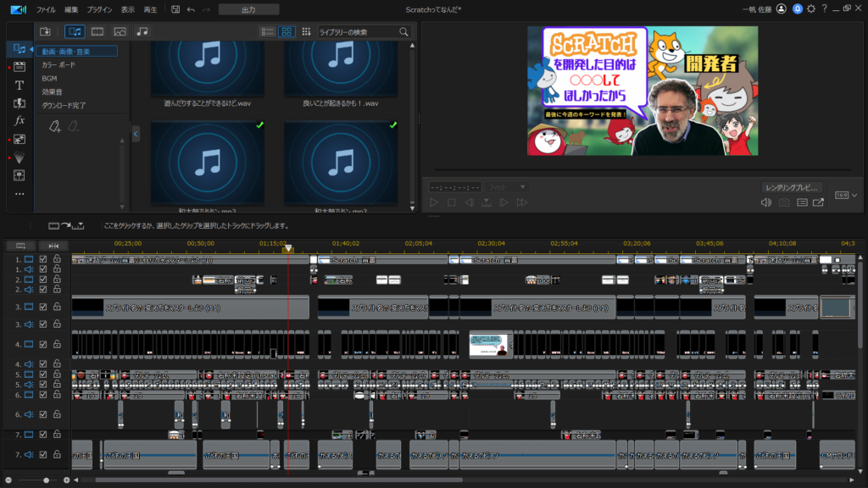Open the ファイル menu
868x488 pixels.
coord(46,10)
